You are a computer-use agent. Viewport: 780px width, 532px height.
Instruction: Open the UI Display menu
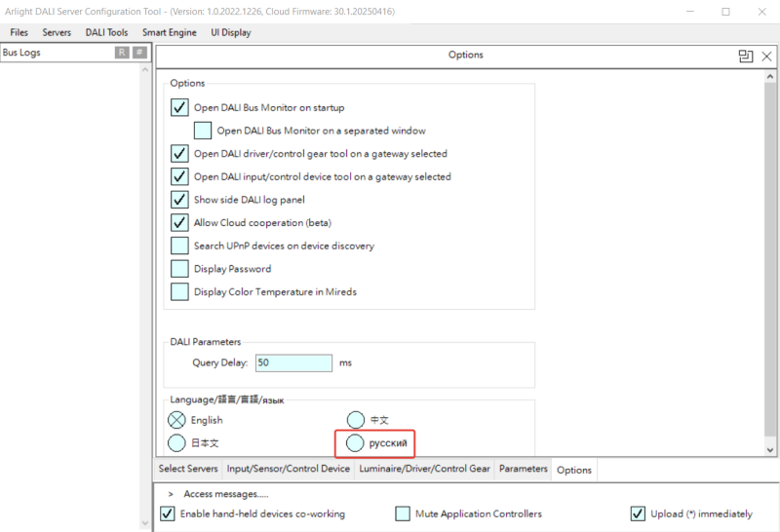[x=231, y=32]
